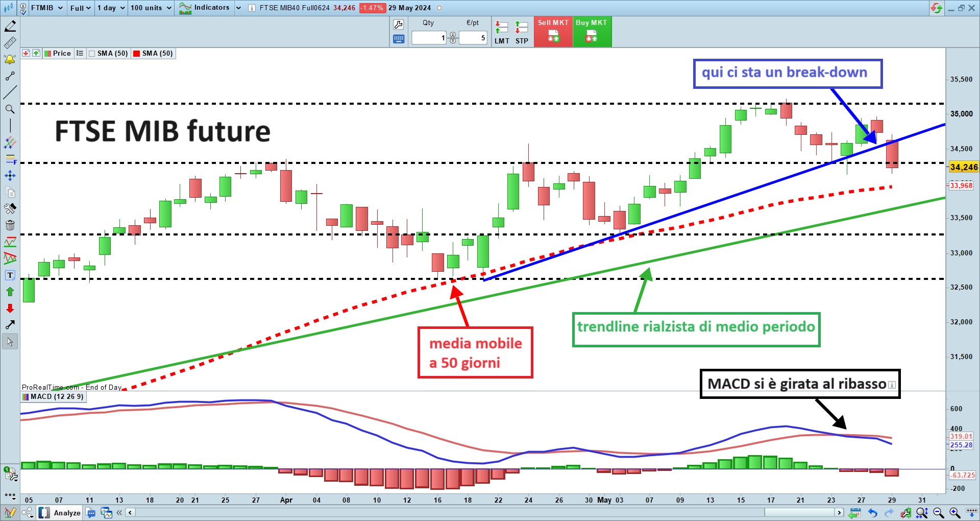Select the vertical line tool
The width and height of the screenshot is (980, 521).
[10, 126]
